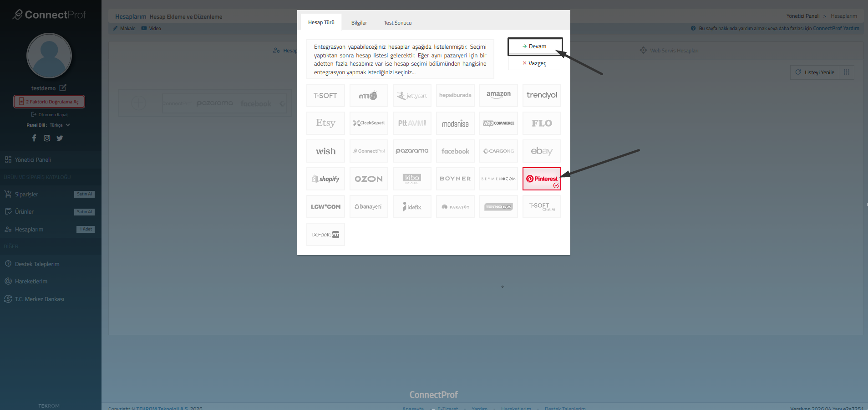Select the WooCommerce tile
Viewport: 868px width, 410px height.
[498, 123]
